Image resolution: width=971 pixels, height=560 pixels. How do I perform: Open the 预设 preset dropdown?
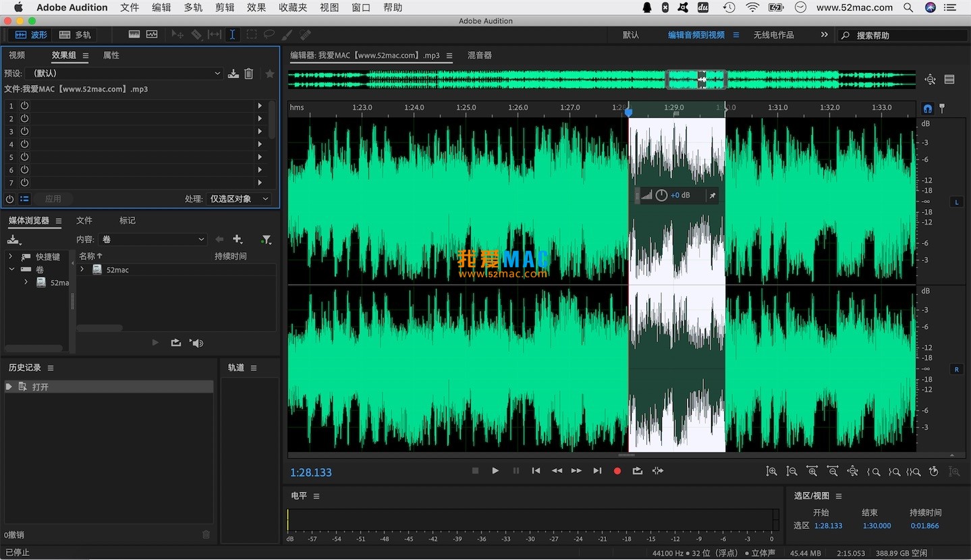click(126, 74)
